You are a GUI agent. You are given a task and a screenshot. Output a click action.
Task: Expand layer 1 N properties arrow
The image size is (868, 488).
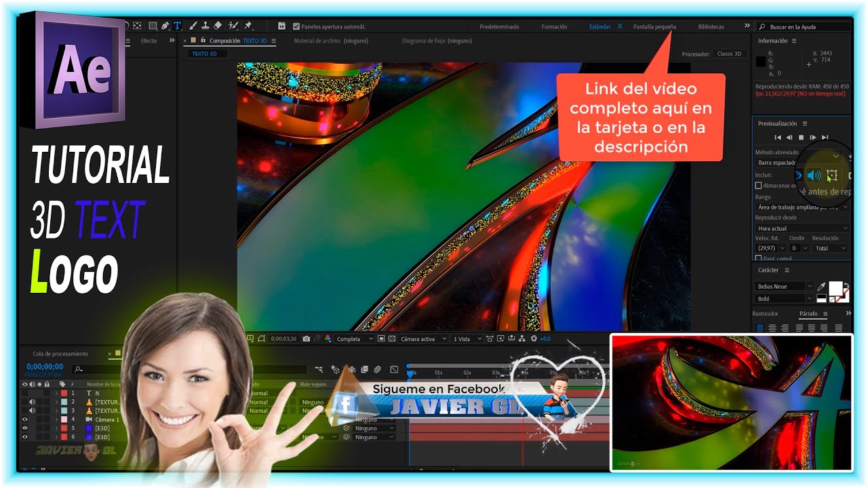tap(57, 393)
